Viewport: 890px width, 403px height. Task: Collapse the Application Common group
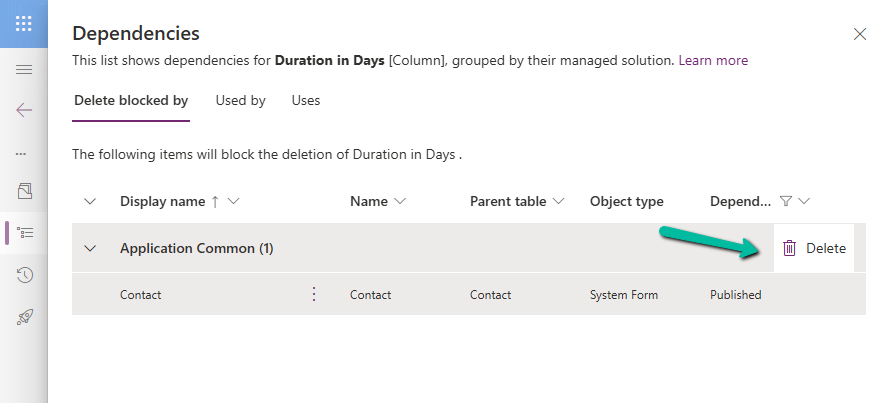point(90,249)
